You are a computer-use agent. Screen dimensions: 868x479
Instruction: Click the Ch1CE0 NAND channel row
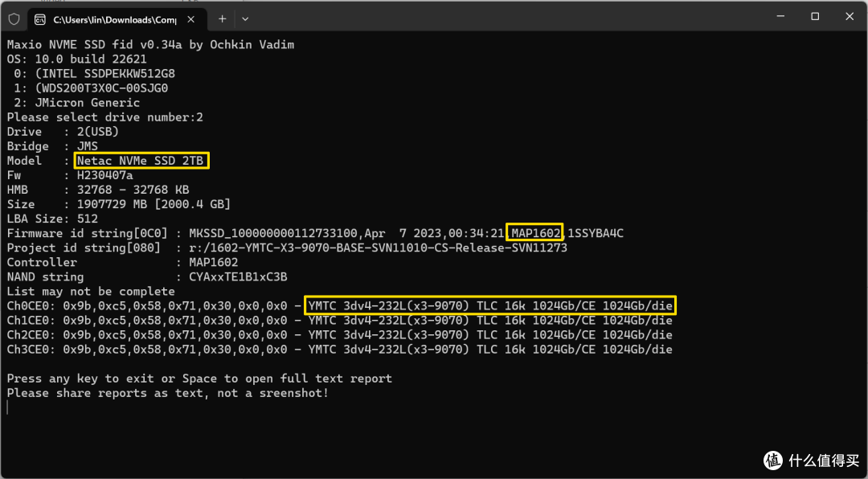pyautogui.click(x=340, y=321)
